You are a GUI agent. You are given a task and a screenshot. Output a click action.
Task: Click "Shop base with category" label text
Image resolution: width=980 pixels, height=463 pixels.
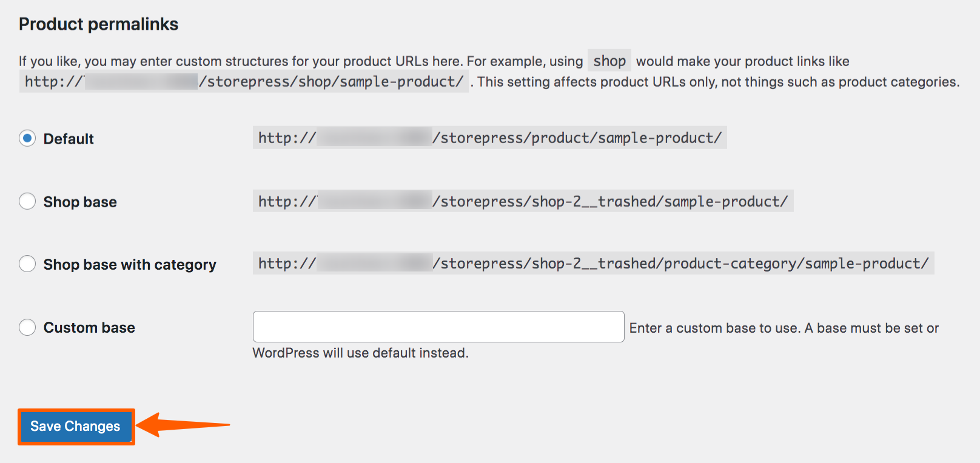tap(130, 265)
